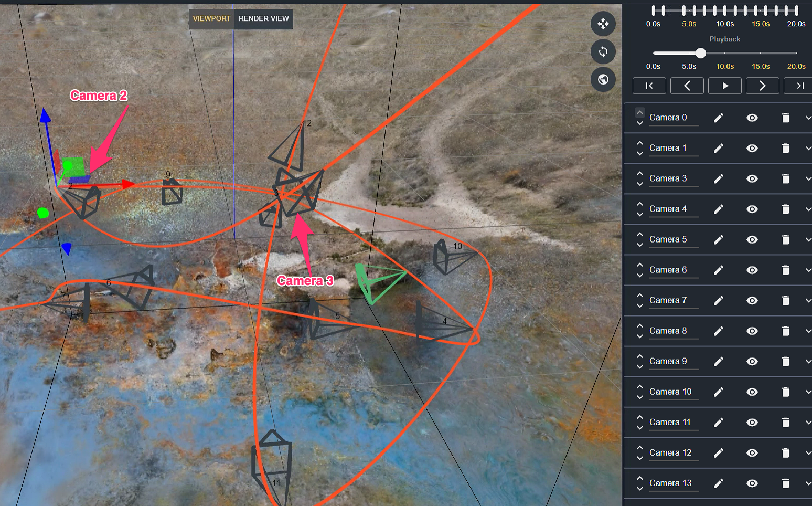812x506 pixels.
Task: Click the blue Z-axis gizmo arrow
Action: (x=46, y=115)
